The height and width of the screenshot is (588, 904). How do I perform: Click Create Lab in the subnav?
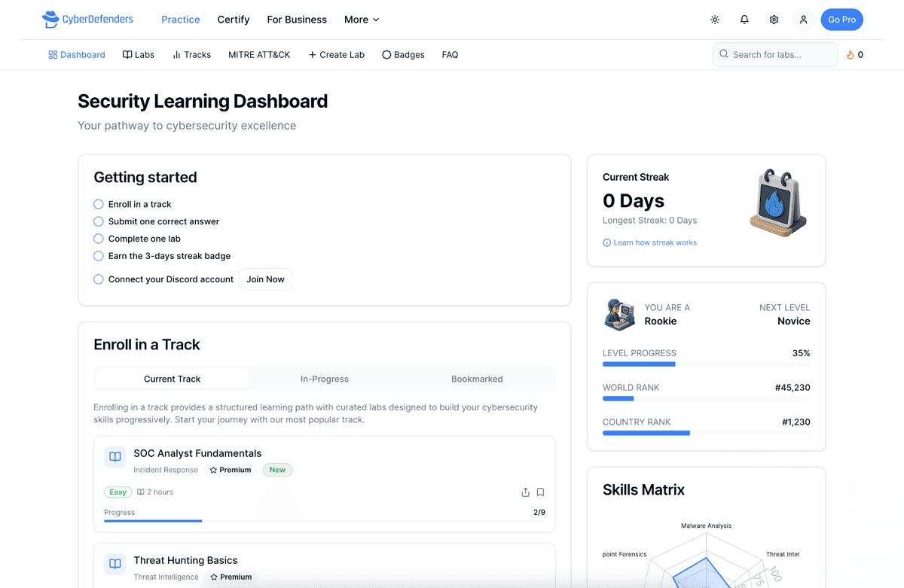pyautogui.click(x=336, y=55)
